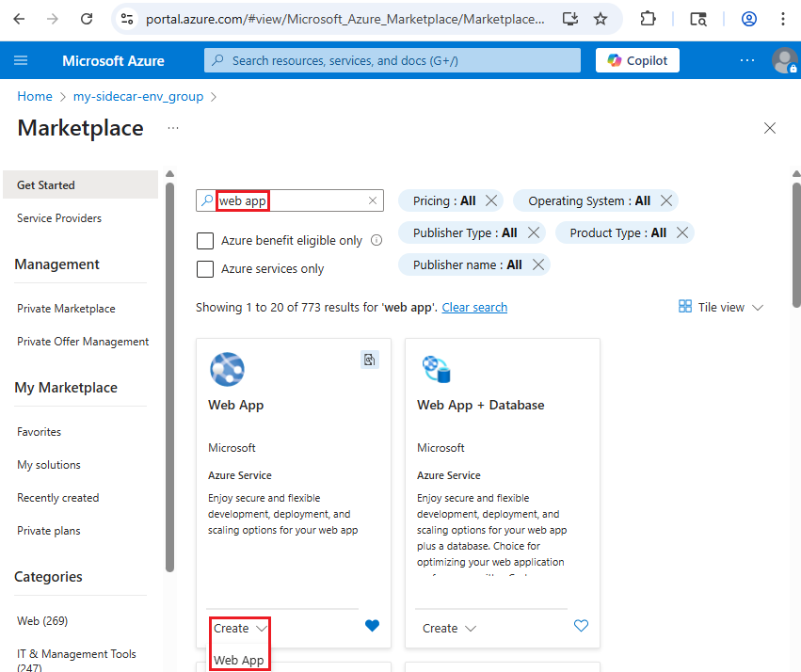Open Copilot from the top bar
Image resolution: width=801 pixels, height=672 pixels.
pyautogui.click(x=636, y=59)
